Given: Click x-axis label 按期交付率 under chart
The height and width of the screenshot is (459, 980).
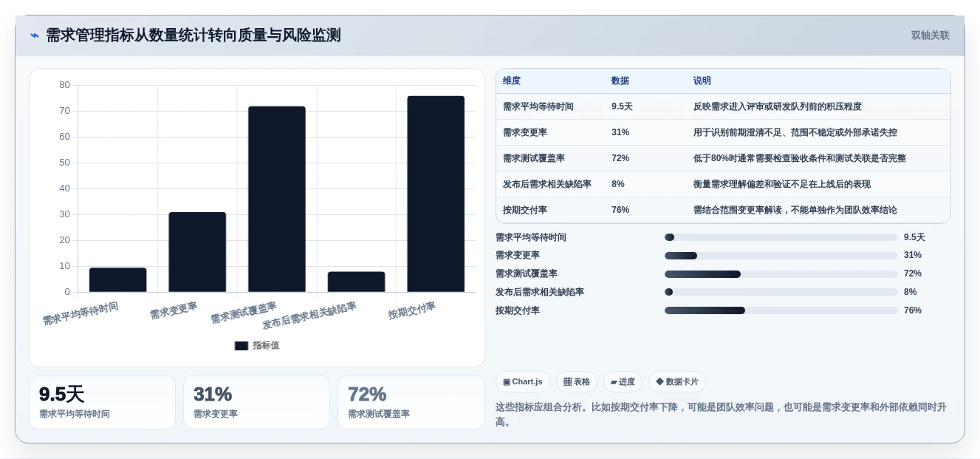Looking at the screenshot, I should click(412, 310).
